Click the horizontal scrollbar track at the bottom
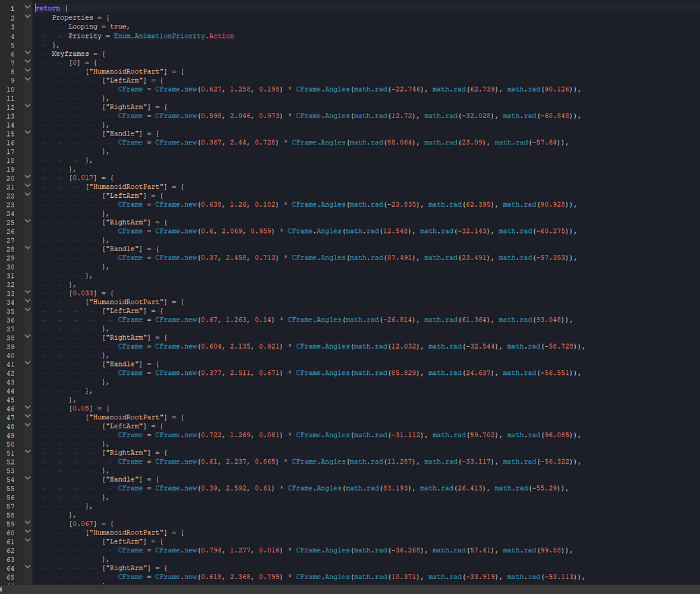700x594 pixels. tap(353, 589)
